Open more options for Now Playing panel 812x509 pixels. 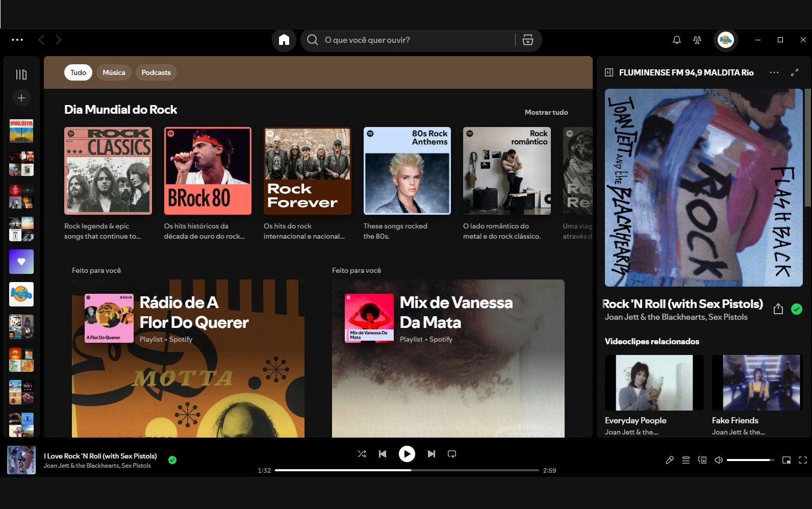[x=774, y=72]
